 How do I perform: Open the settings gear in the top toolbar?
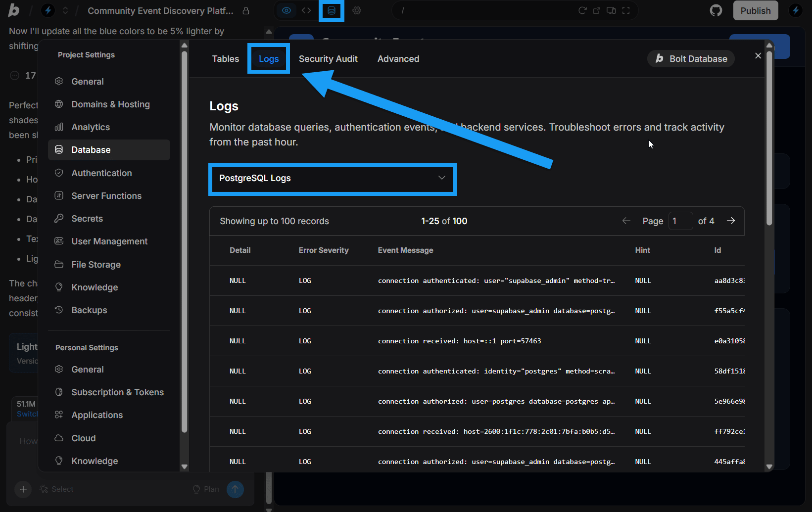click(x=357, y=10)
